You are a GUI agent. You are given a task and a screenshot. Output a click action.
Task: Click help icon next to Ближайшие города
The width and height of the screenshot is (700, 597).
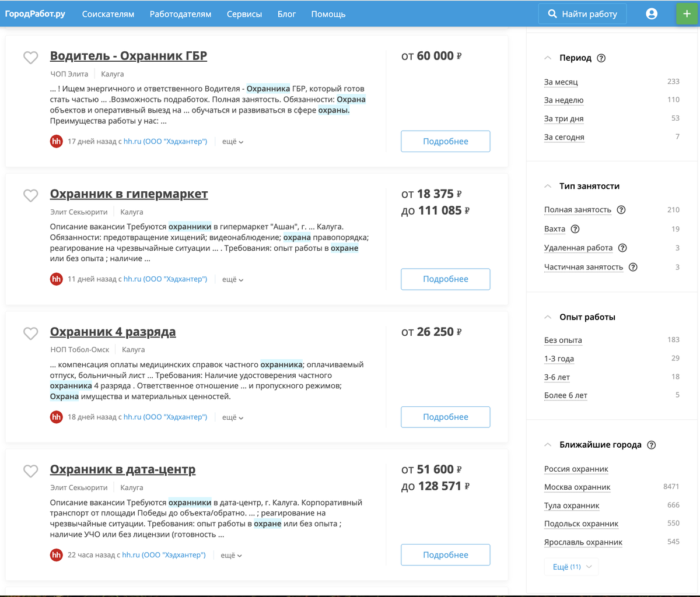tap(652, 445)
